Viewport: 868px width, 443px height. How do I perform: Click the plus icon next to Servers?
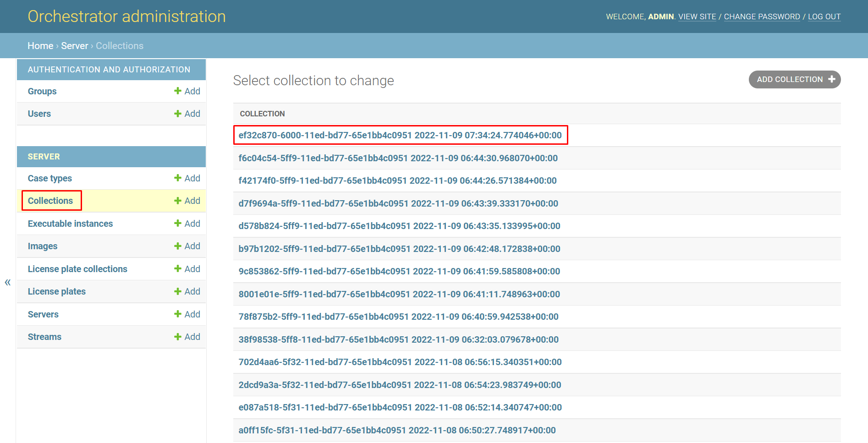point(178,314)
